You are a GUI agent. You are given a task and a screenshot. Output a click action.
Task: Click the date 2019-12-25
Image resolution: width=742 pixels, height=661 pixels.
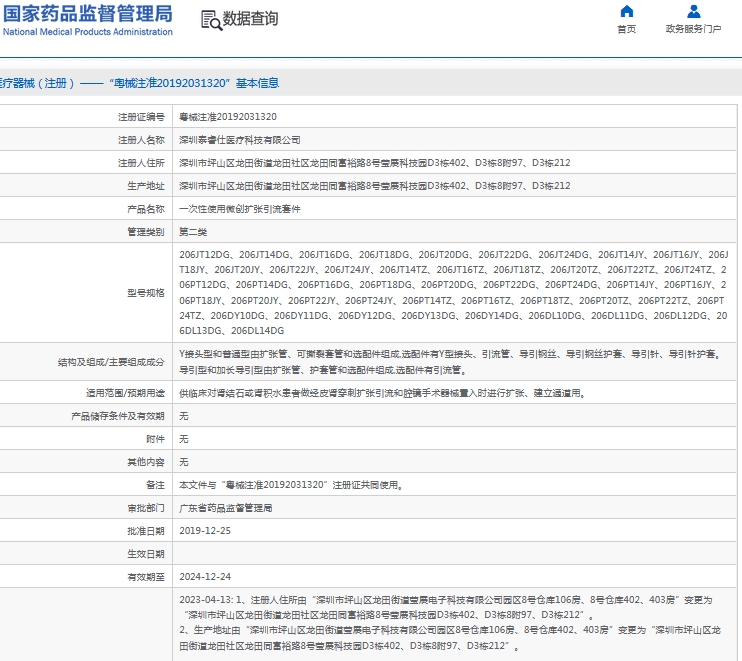(205, 531)
